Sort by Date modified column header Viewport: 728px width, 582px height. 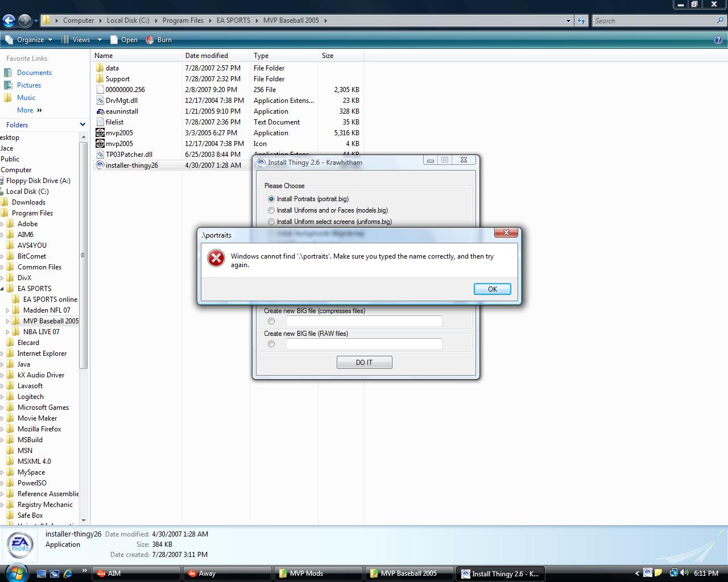click(x=216, y=56)
